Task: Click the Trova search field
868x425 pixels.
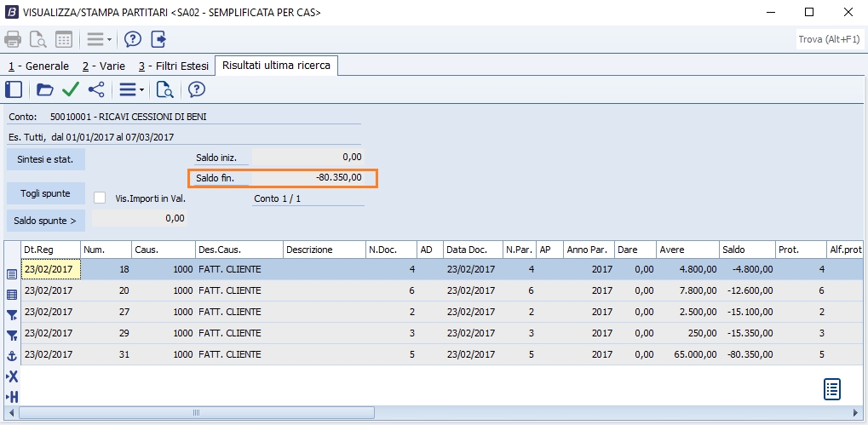Action: pos(828,39)
